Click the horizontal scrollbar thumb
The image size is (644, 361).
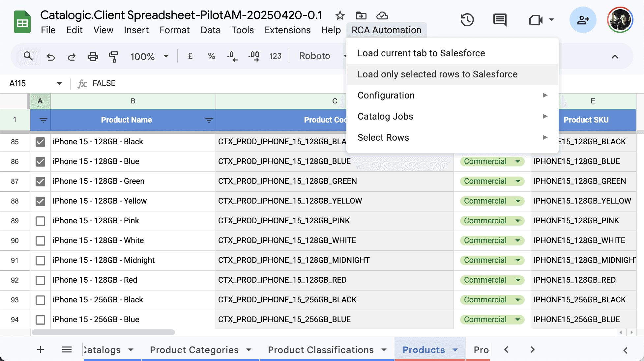coord(103,332)
